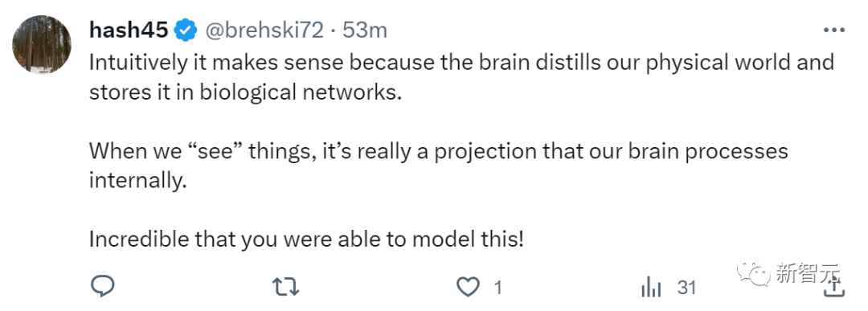Image resolution: width=868 pixels, height=311 pixels.
Task: Open the forest profile avatar picture
Action: (42, 45)
